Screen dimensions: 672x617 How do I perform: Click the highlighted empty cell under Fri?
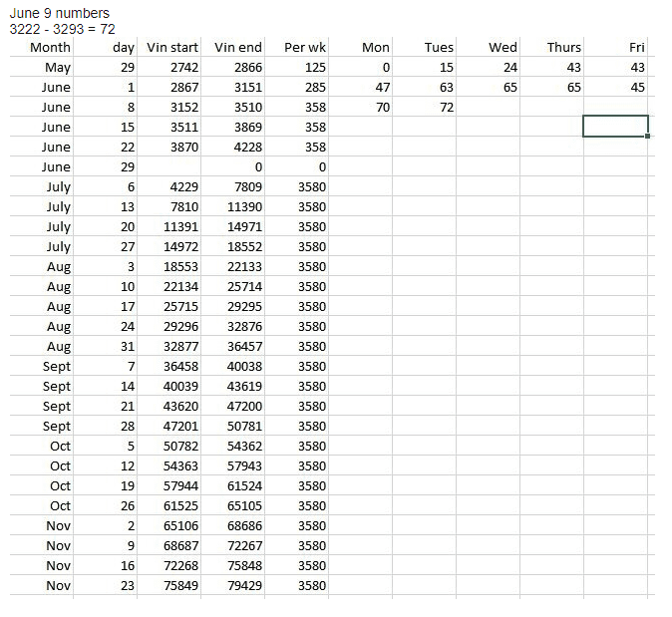pos(615,127)
